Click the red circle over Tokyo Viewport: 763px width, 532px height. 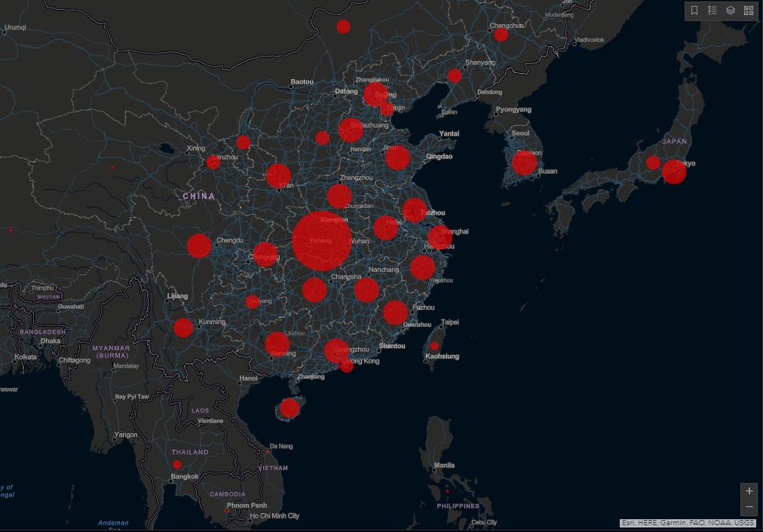tap(674, 172)
